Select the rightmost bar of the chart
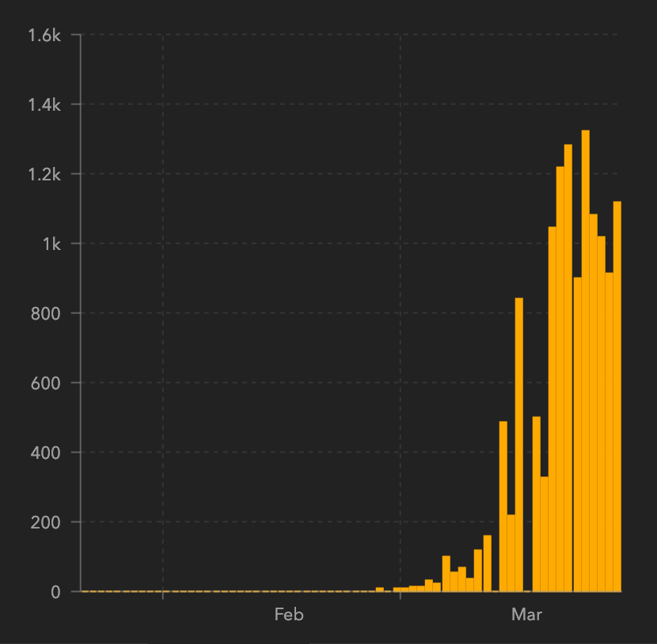 [617, 396]
